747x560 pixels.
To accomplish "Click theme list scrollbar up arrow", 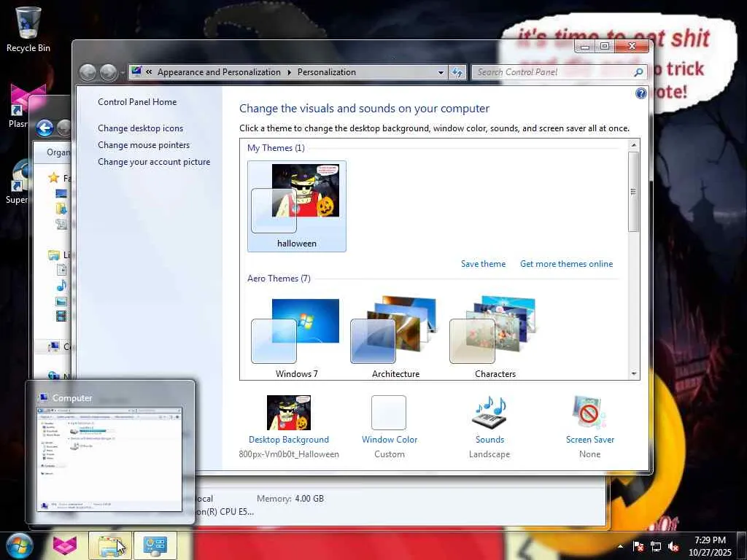I will coord(634,145).
